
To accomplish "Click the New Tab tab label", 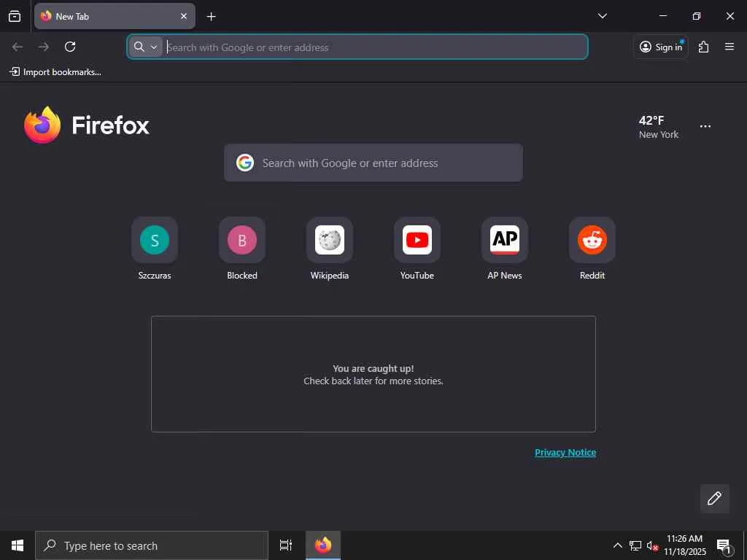I will point(72,17).
